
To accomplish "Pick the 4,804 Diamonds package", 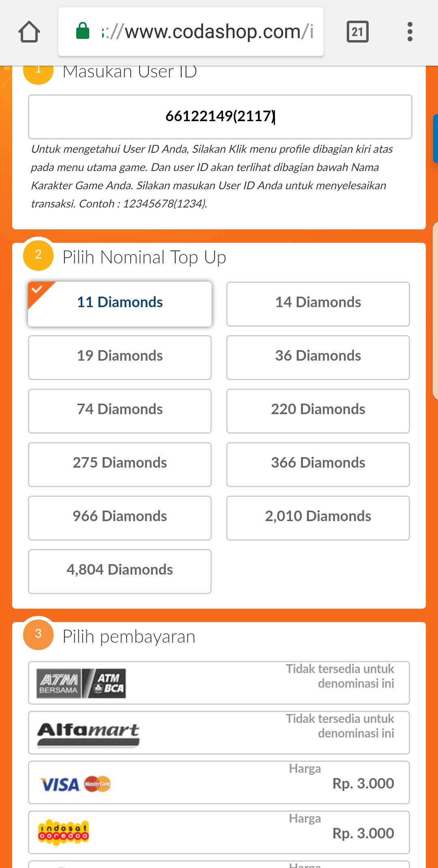I will [120, 570].
